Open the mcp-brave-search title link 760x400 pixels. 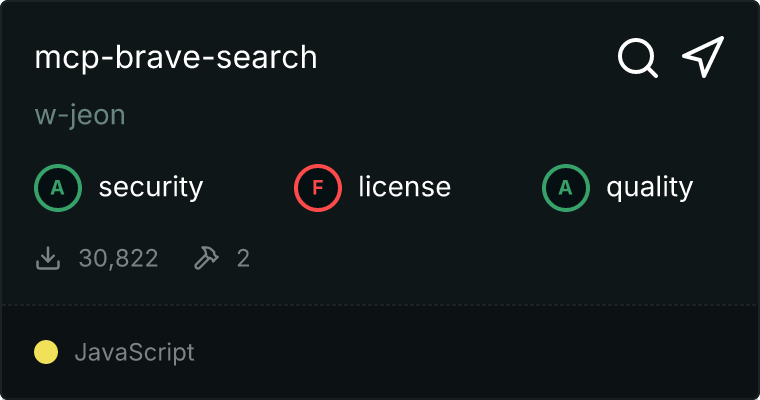tap(176, 58)
